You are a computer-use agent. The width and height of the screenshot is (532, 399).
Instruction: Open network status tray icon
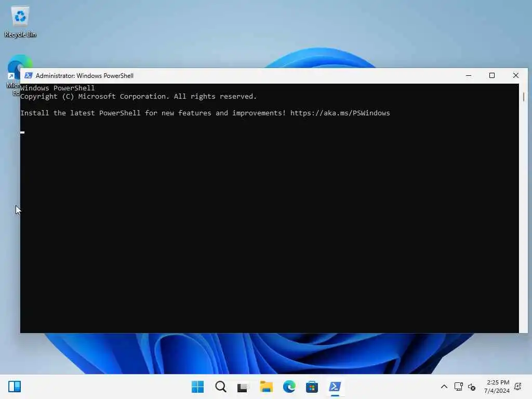click(x=458, y=387)
